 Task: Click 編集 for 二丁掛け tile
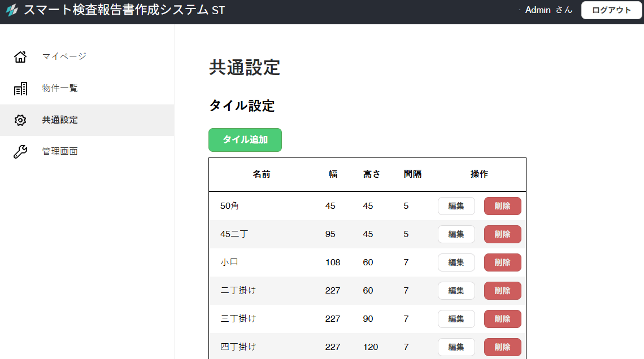(456, 291)
